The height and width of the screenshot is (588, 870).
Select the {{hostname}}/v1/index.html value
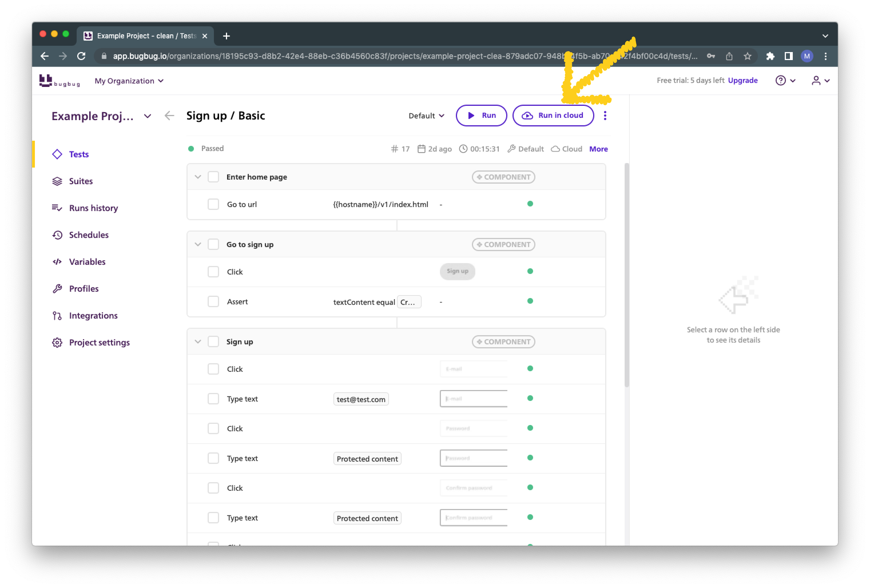[381, 204]
